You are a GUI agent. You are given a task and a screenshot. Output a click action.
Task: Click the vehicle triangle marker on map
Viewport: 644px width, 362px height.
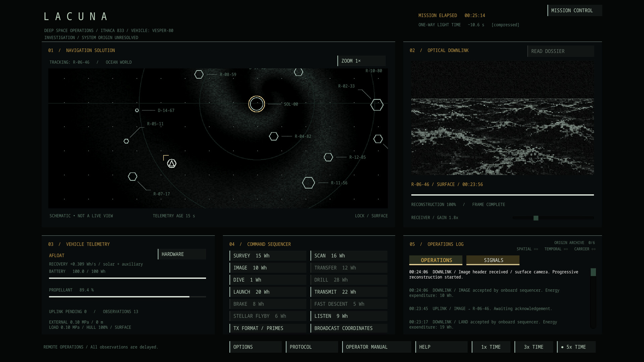[x=172, y=164]
